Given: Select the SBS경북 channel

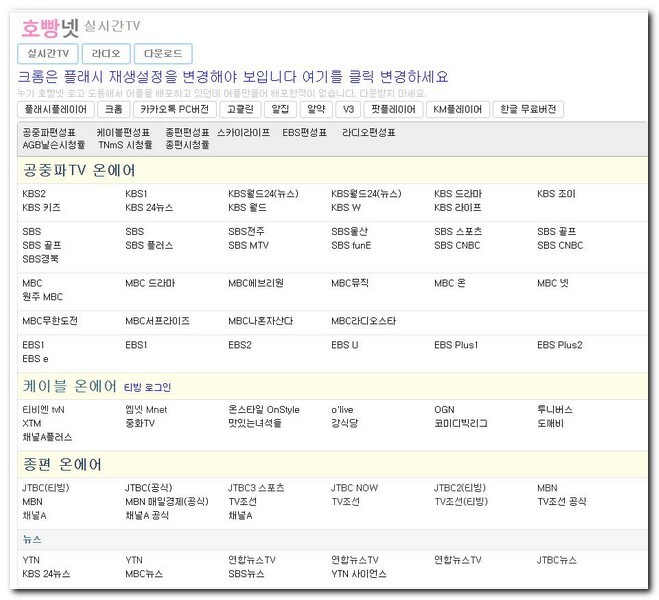Looking at the screenshot, I should [40, 259].
